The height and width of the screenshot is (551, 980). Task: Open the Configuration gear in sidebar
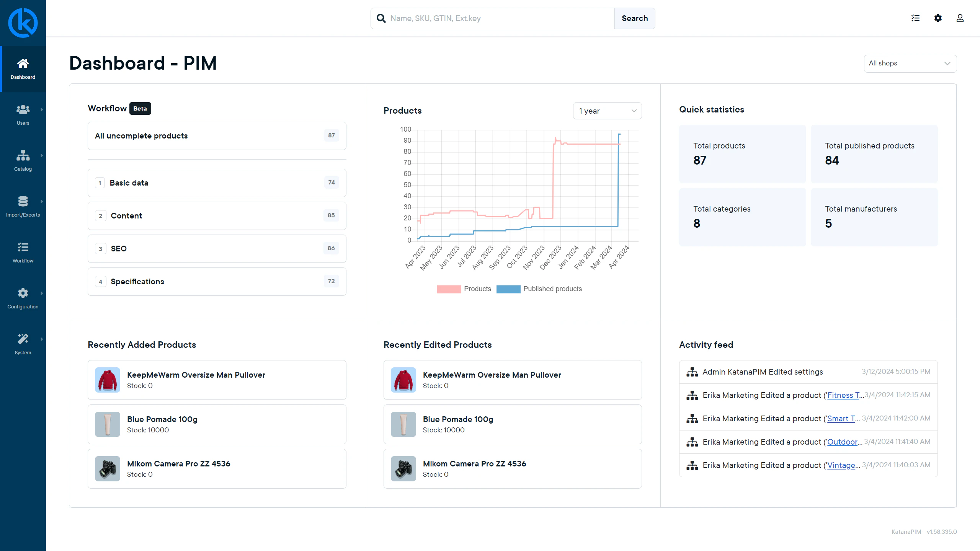(23, 293)
